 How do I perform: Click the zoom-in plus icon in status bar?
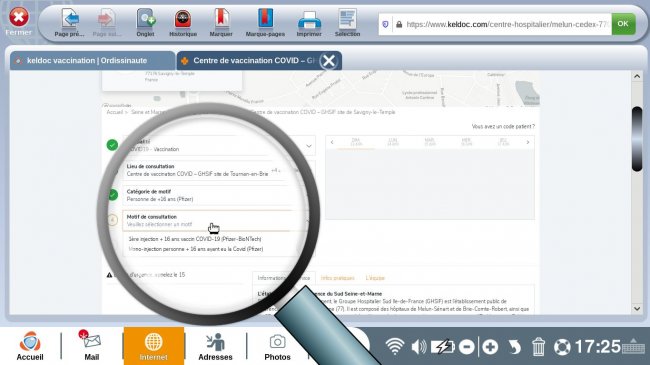click(490, 346)
